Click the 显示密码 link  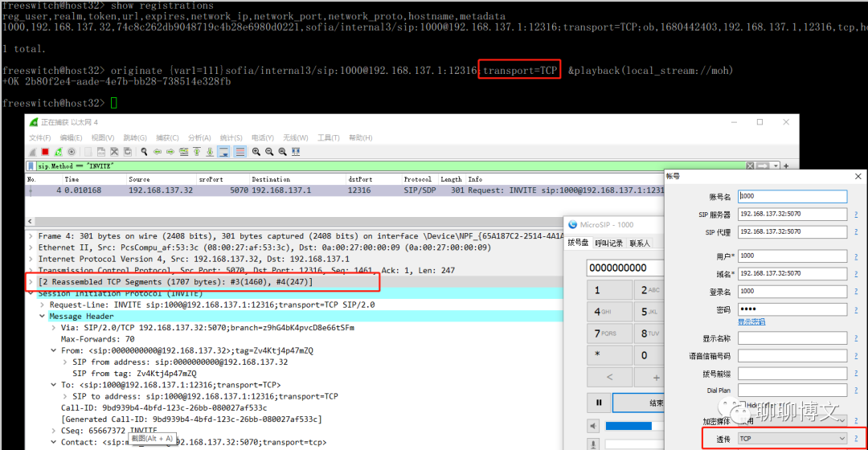(751, 322)
